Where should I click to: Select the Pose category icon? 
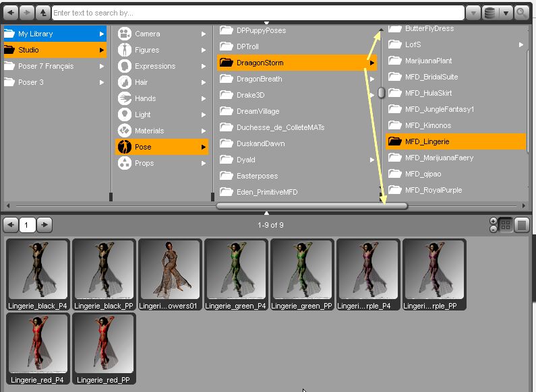(125, 147)
